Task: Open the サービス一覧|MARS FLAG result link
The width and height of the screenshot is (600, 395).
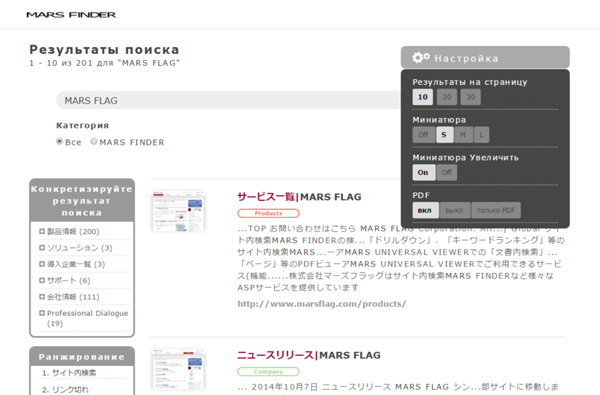Action: (299, 197)
